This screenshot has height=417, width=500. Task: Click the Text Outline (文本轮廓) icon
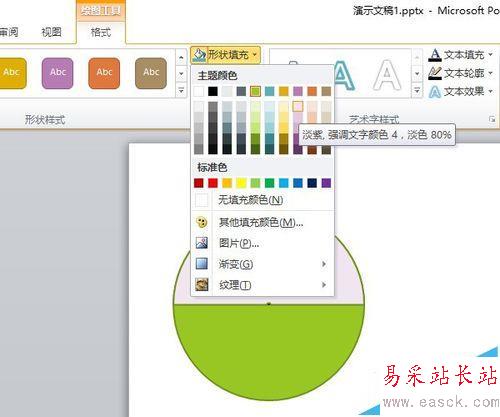point(435,73)
